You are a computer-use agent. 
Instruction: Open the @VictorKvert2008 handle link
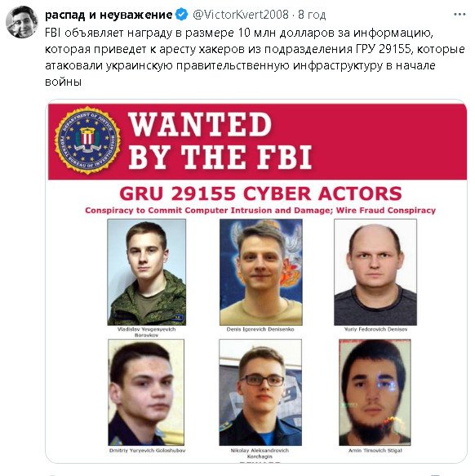(241, 14)
